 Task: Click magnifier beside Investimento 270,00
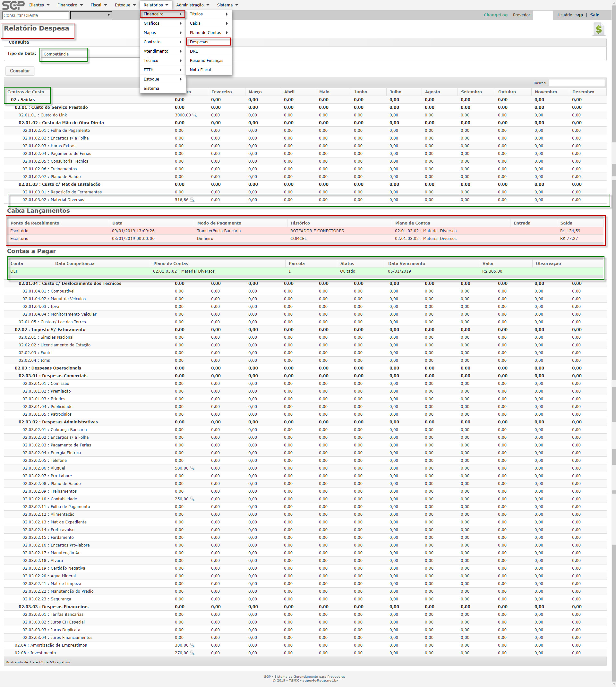click(x=192, y=653)
